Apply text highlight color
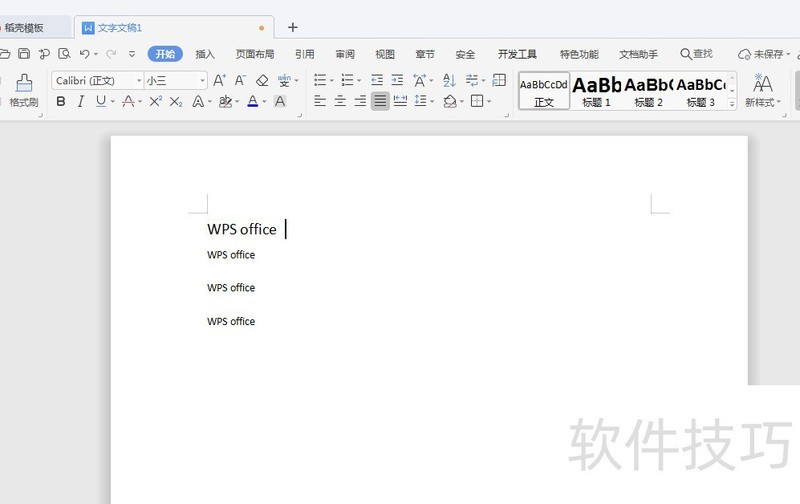Screen dimensions: 800x504 pos(225,101)
